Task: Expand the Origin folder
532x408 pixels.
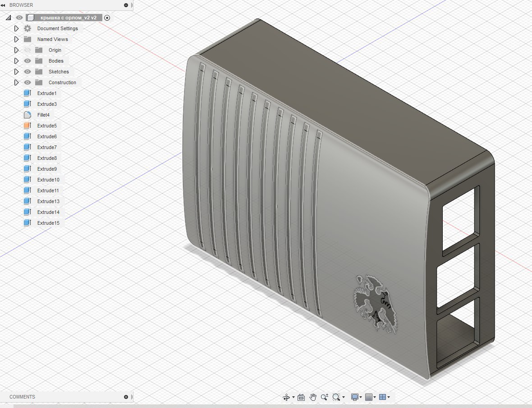Action: 16,50
